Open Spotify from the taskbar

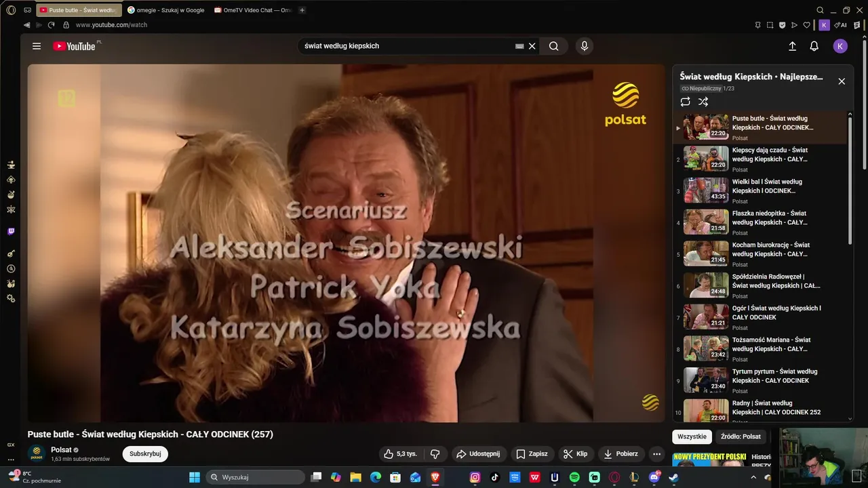(x=574, y=477)
